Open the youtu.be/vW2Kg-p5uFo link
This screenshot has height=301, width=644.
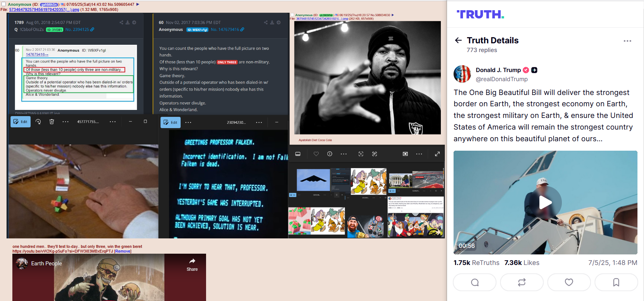[63, 251]
